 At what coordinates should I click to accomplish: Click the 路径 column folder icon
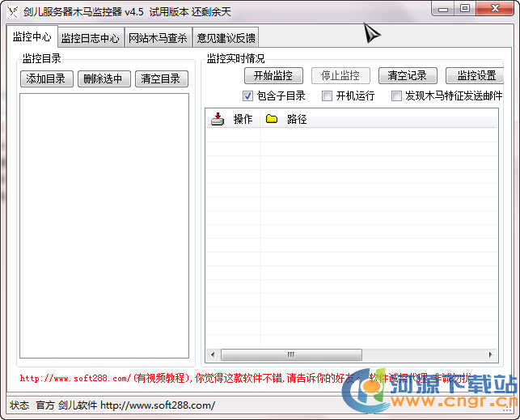point(272,119)
